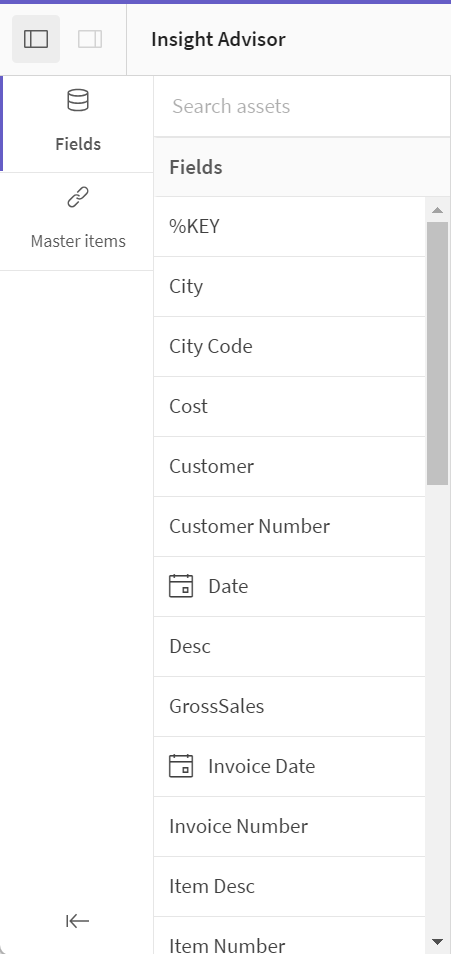Screen dimensions: 451x954
Task: Collapse the assets panel with arrow icon
Action: (x=77, y=921)
